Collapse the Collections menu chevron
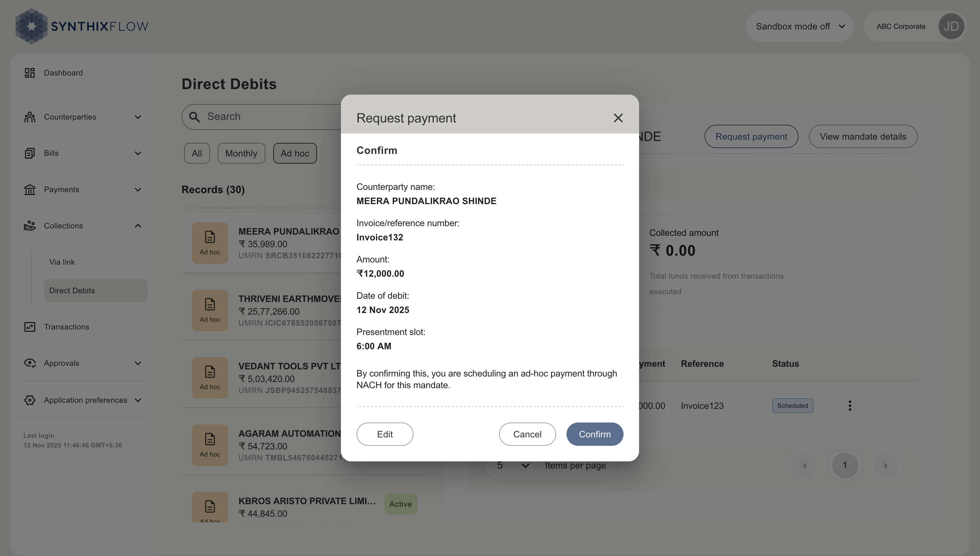The image size is (980, 556). tap(138, 226)
